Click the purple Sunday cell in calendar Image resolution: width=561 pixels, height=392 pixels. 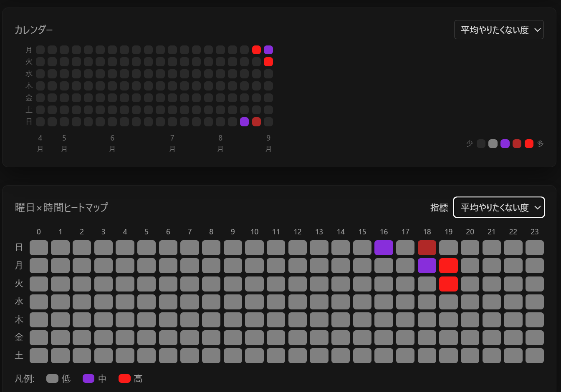tap(245, 122)
